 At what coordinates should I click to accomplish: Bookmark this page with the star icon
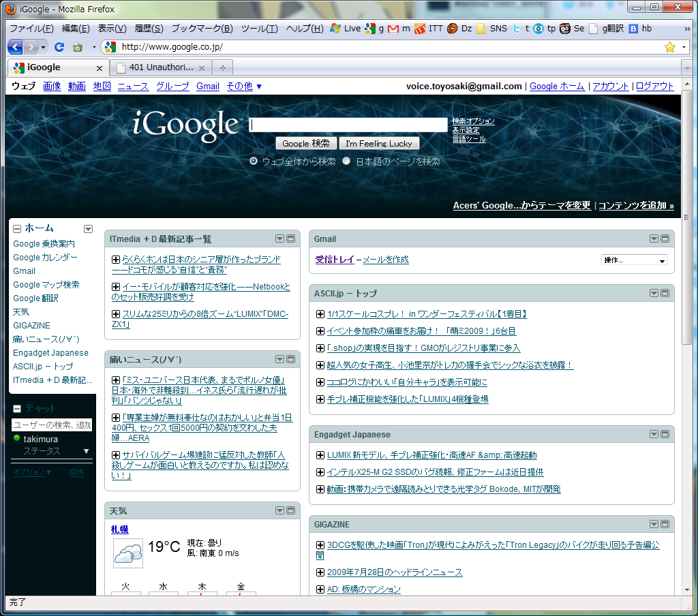pos(669,47)
